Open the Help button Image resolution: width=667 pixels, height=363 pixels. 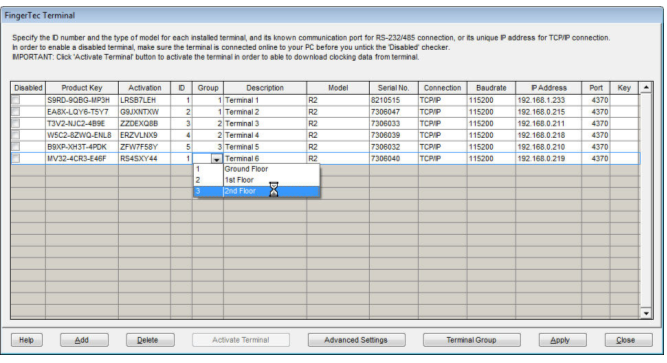26,340
